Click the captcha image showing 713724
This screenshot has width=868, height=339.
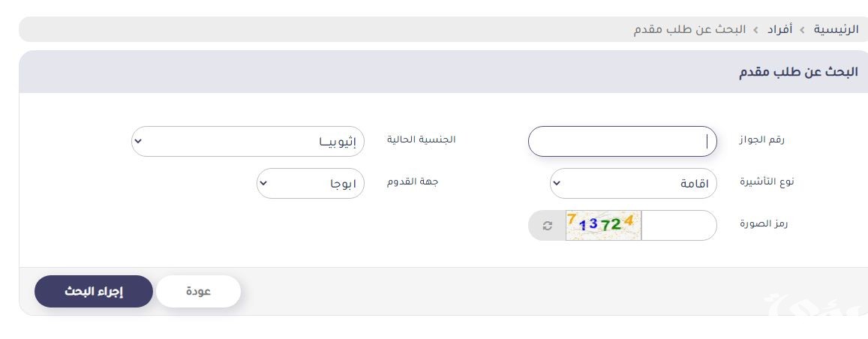603,225
